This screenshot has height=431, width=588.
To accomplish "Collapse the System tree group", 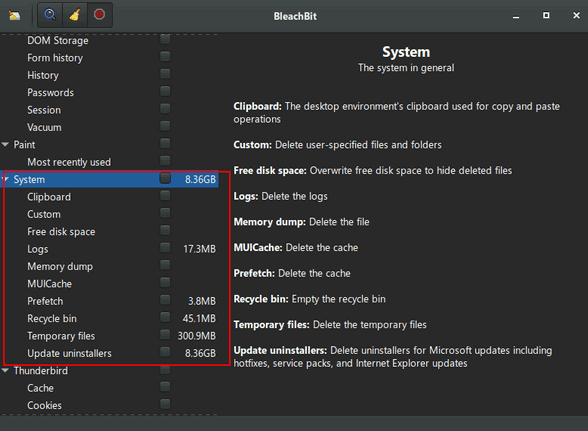I will click(x=6, y=179).
